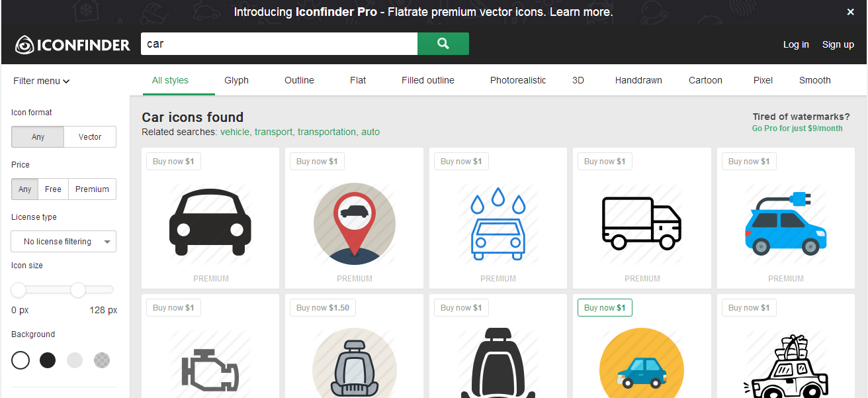
Task: Set price filter to Premium
Action: pyautogui.click(x=93, y=189)
